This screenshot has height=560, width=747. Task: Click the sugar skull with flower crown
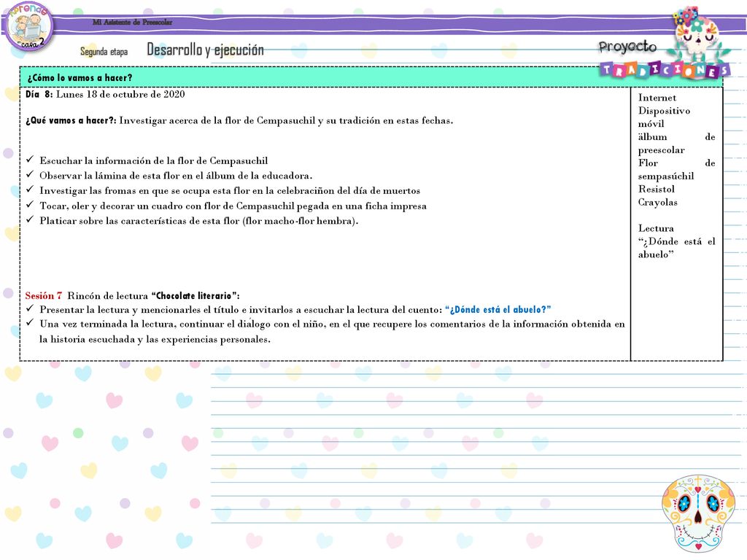699,34
